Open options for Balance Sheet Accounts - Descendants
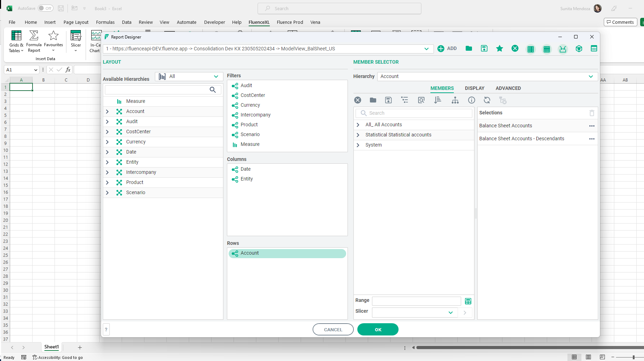 (592, 139)
